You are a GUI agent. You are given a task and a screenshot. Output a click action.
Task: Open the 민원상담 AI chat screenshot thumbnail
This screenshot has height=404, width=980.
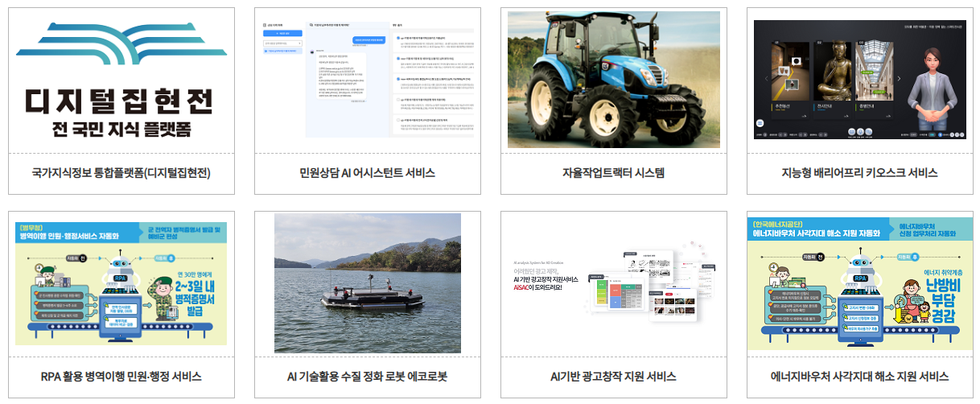pos(368,80)
